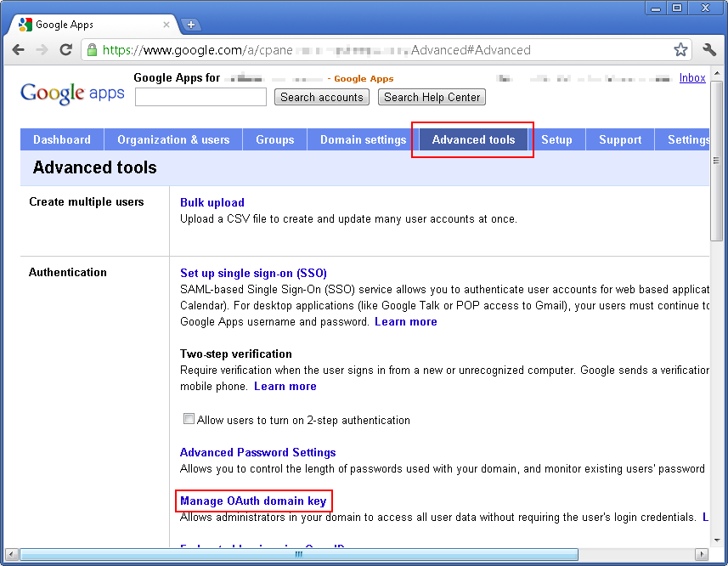Open the Dashboard tab
Image resolution: width=728 pixels, height=566 pixels.
point(62,139)
